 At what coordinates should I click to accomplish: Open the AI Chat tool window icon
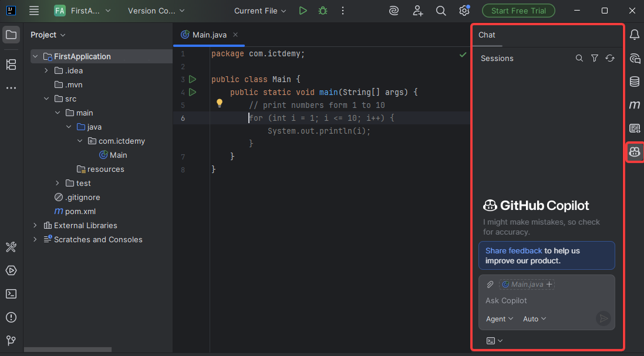[x=634, y=58]
